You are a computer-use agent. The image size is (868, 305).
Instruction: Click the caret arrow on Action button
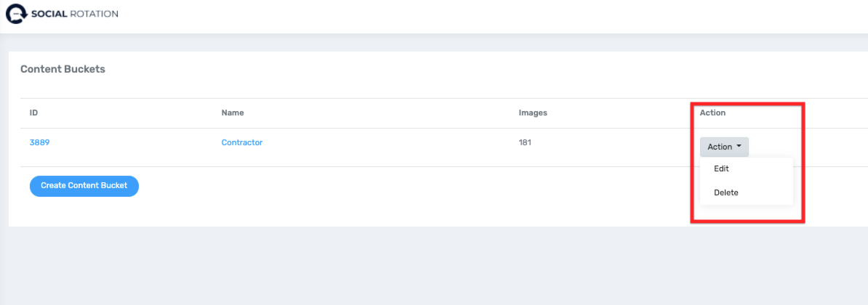pos(739,147)
